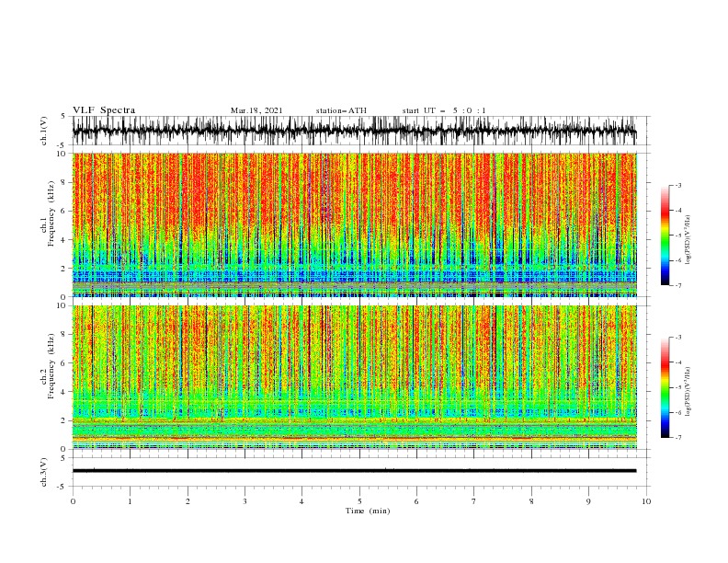
Task: Click the '5' tick on ch.1(V) axis
Action: (x=63, y=116)
